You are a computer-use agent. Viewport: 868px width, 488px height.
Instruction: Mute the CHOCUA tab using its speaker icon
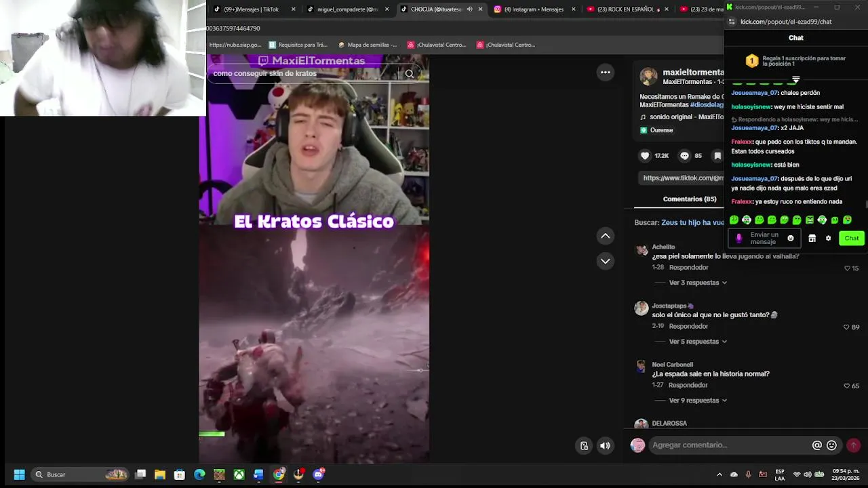(469, 9)
